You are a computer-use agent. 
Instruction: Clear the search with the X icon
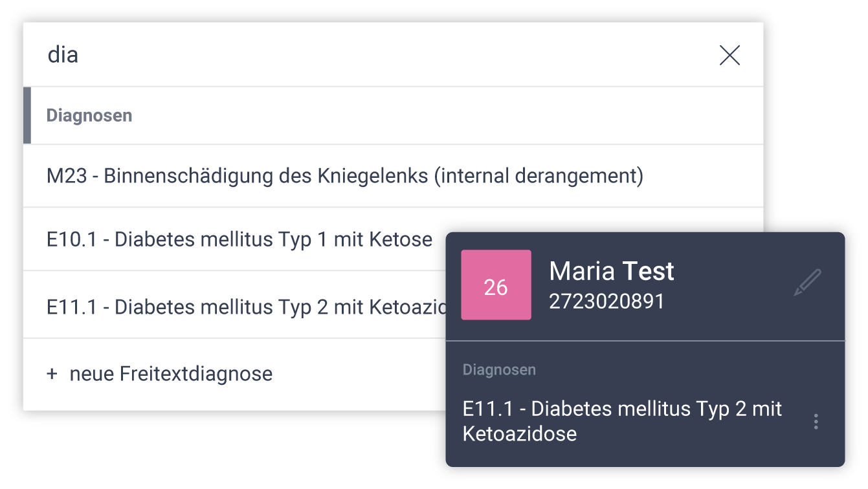click(x=729, y=56)
